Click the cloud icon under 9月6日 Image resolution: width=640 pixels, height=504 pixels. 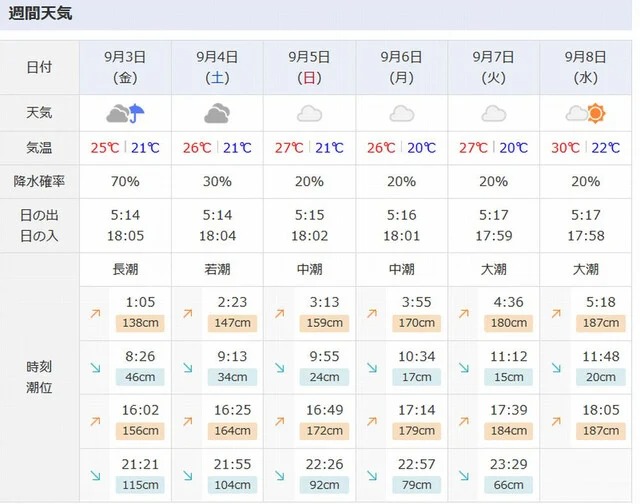tap(401, 113)
